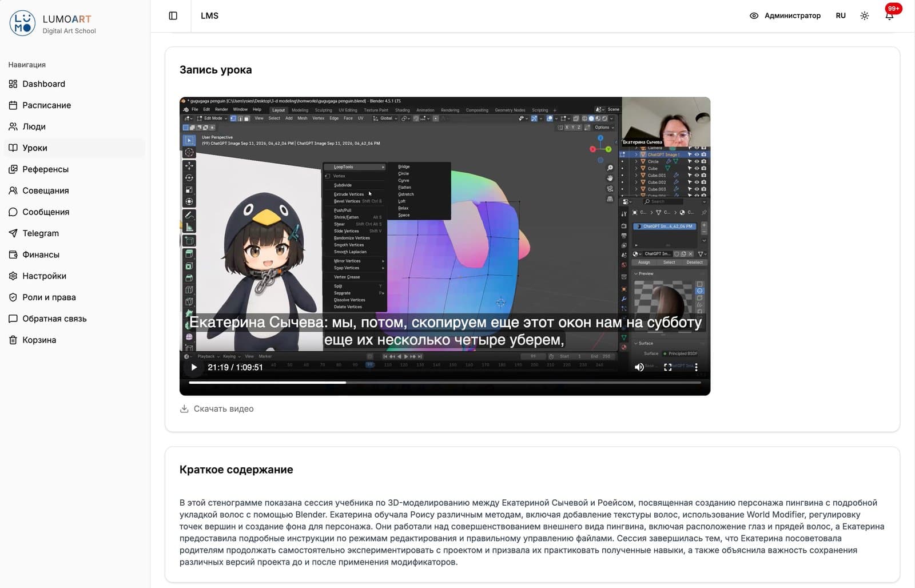Image resolution: width=915 pixels, height=588 pixels.
Task: Open the Администратор role view switcher
Action: point(785,16)
